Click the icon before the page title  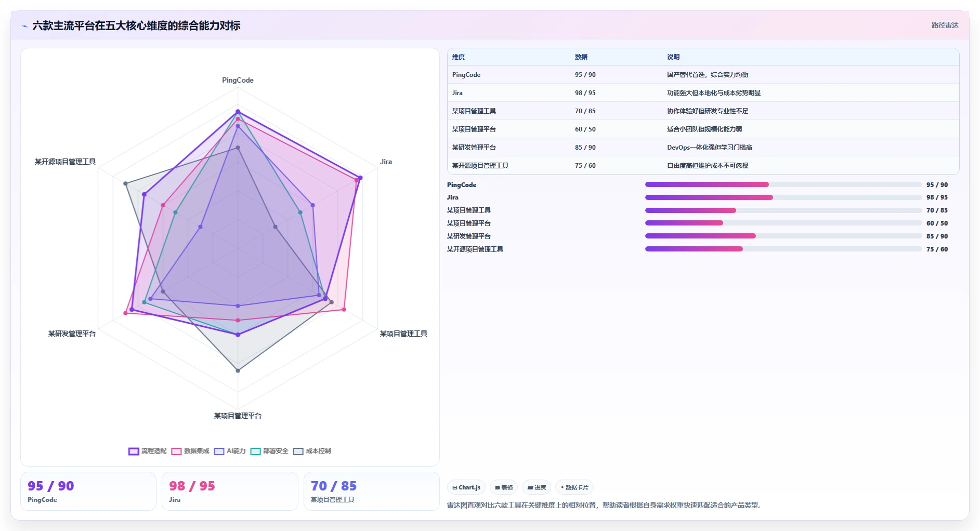[24, 26]
